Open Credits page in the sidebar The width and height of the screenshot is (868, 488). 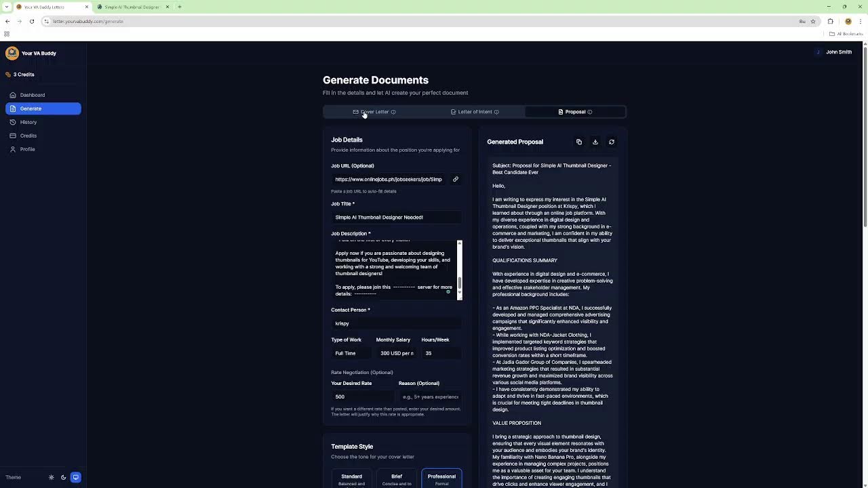(x=43, y=136)
